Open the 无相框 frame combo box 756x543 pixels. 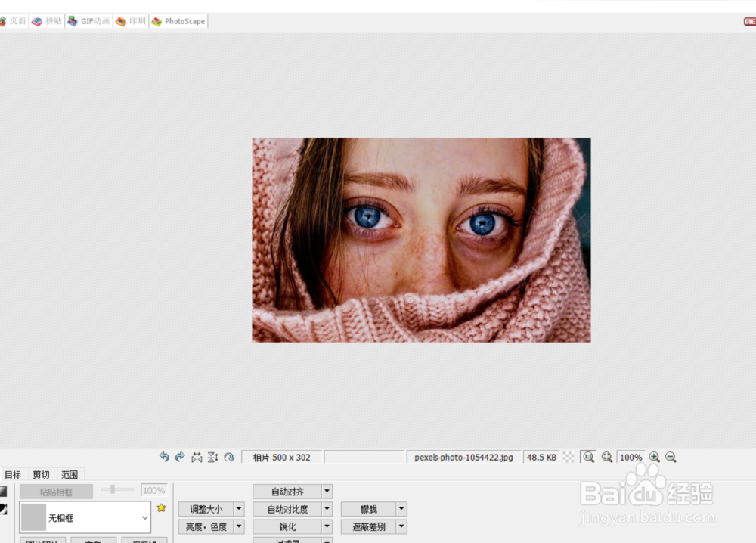pyautogui.click(x=85, y=517)
